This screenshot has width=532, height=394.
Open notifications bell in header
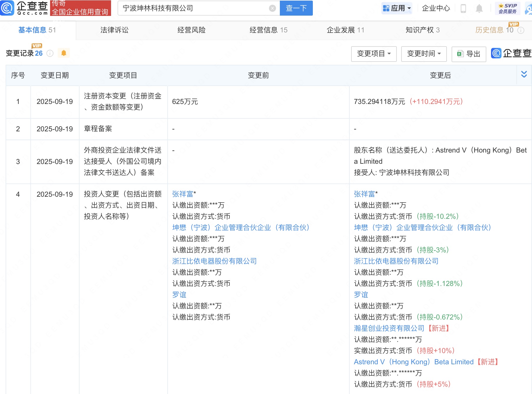pyautogui.click(x=479, y=9)
